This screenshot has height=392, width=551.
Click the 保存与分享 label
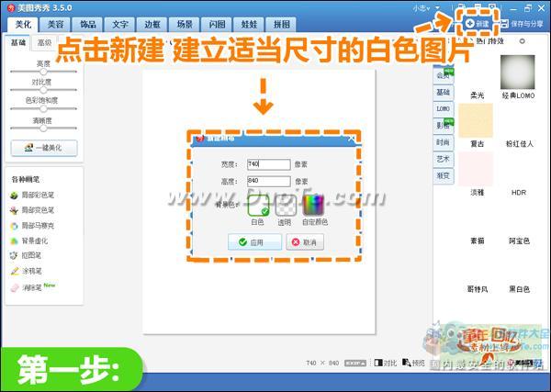(x=526, y=24)
